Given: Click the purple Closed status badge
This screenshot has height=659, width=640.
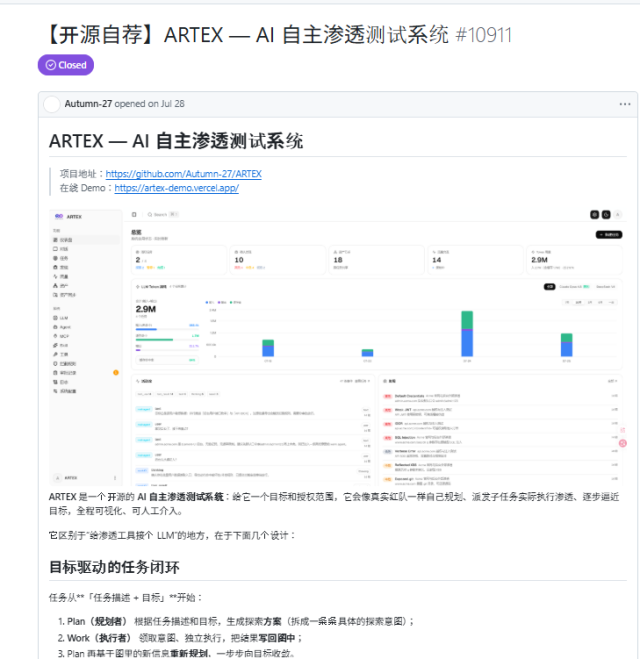Looking at the screenshot, I should (66, 65).
